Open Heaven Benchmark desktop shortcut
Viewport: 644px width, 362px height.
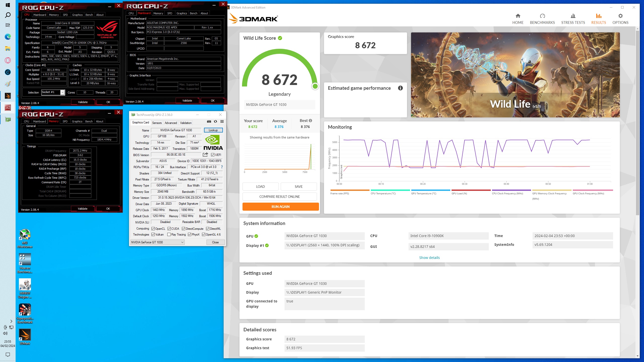pyautogui.click(x=25, y=263)
